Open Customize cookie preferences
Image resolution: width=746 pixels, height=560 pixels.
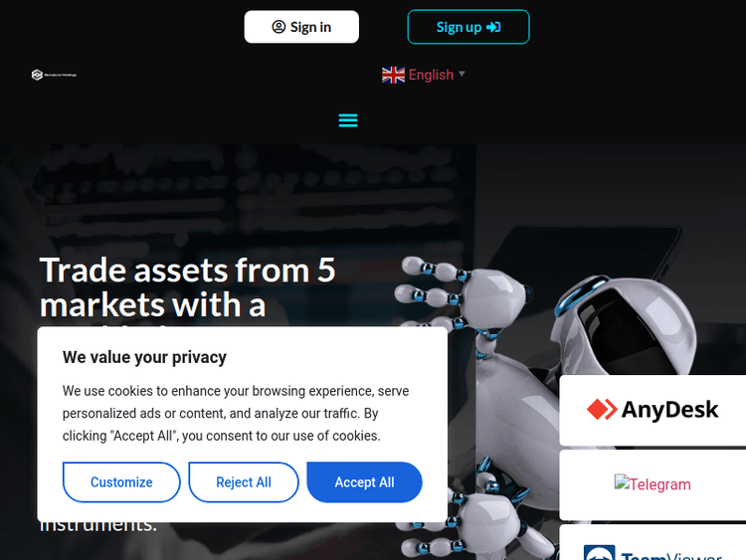pos(121,482)
